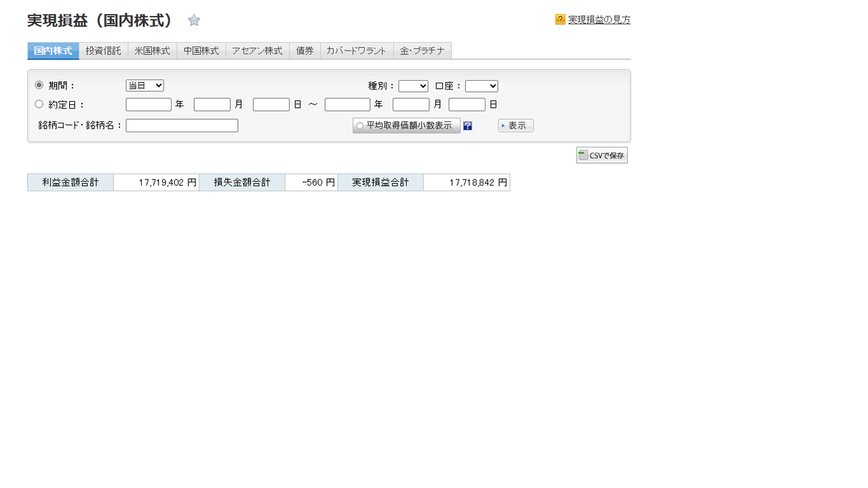This screenshot has width=868, height=488.
Task: Click the 実現損益合計 header cell
Action: pos(380,182)
